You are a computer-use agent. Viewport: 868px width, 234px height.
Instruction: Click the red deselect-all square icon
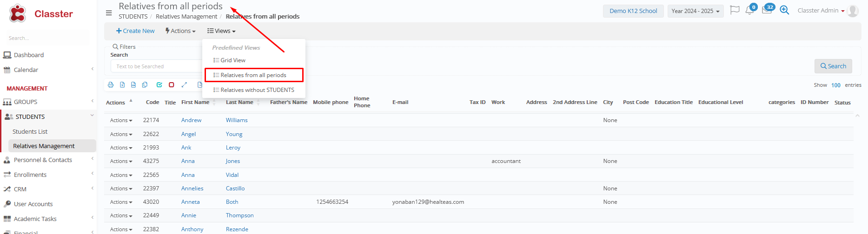[x=172, y=85]
